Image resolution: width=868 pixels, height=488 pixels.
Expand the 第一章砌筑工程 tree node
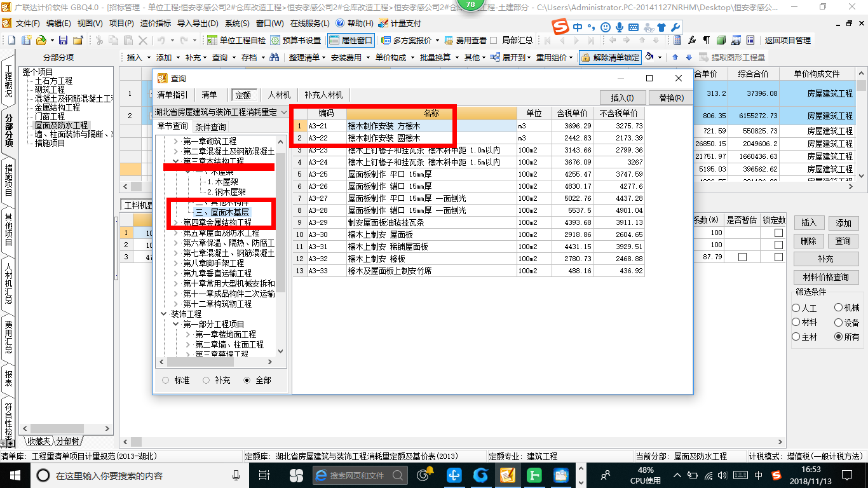(176, 141)
